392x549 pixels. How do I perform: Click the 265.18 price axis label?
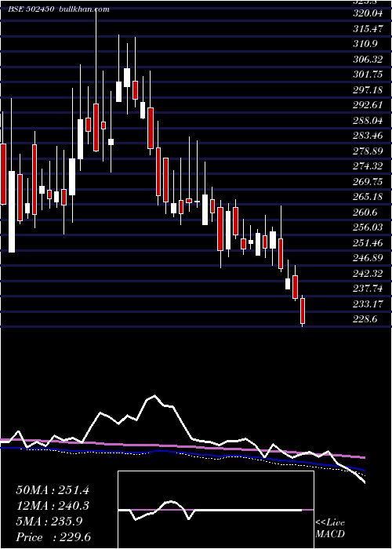click(368, 197)
